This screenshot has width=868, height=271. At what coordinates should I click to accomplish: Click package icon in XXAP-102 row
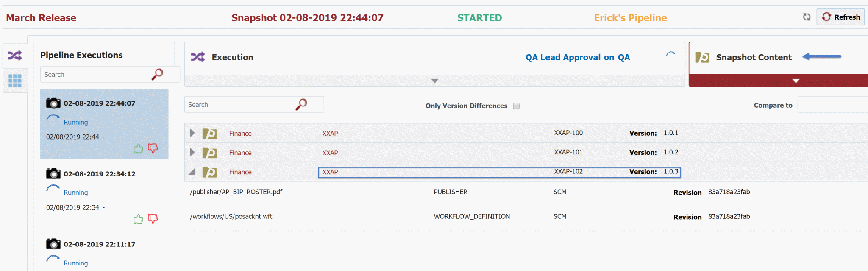click(209, 172)
